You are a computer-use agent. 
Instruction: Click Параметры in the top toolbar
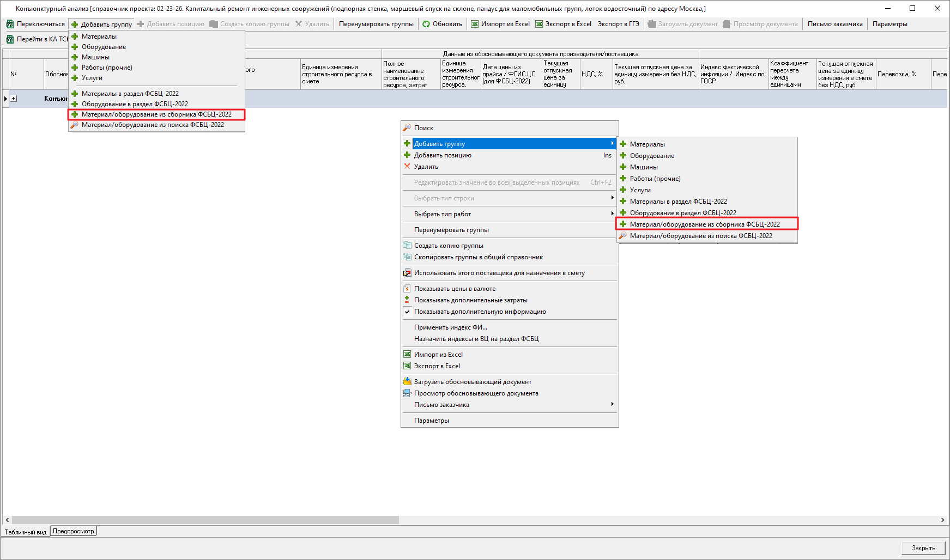tap(890, 24)
